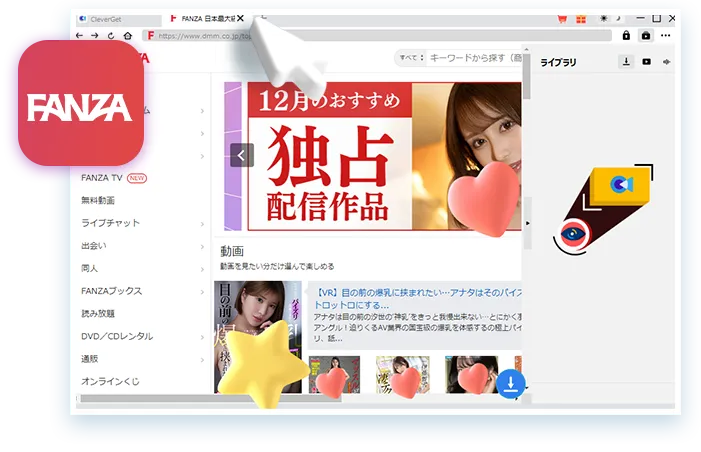Expand the FANZAブックス submenu chevron

(x=203, y=292)
